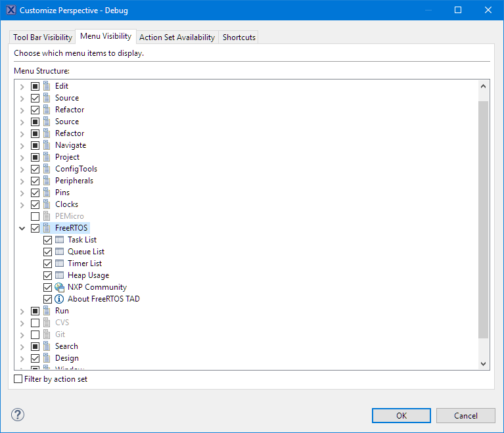Click the menu icon beside Pins
The image size is (504, 433).
[47, 193]
